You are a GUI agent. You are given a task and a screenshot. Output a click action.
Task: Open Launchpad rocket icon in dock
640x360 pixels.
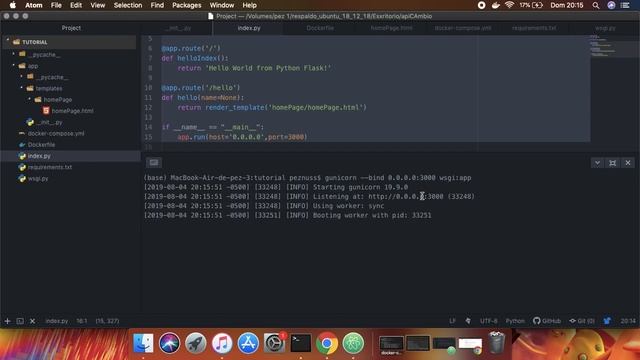[196, 343]
